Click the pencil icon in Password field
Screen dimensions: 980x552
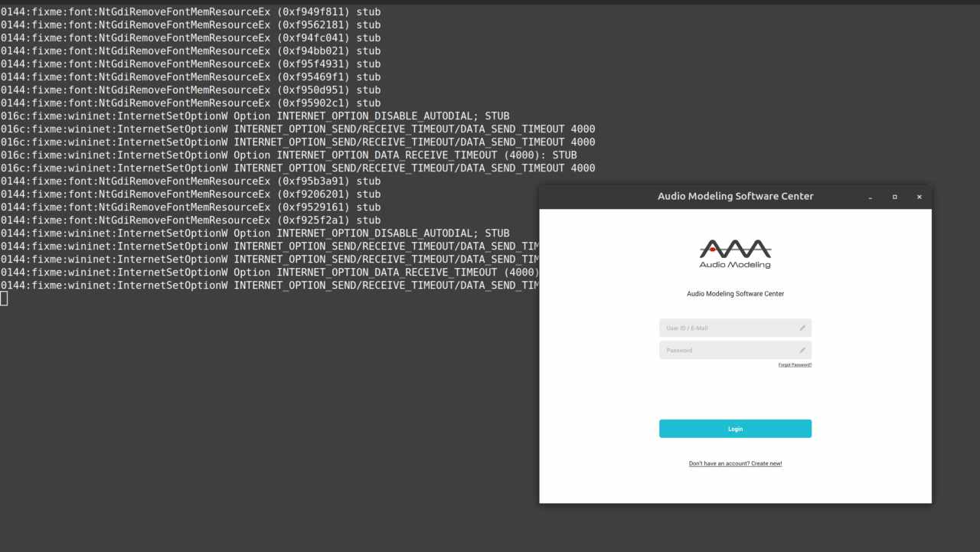click(802, 350)
